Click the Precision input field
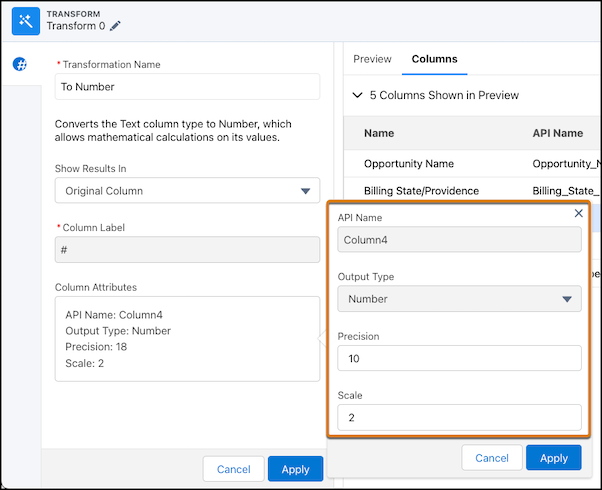The width and height of the screenshot is (602, 490). 459,358
